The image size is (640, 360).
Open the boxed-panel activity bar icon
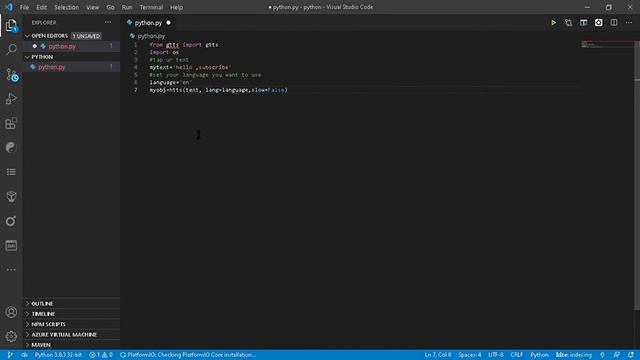11,245
